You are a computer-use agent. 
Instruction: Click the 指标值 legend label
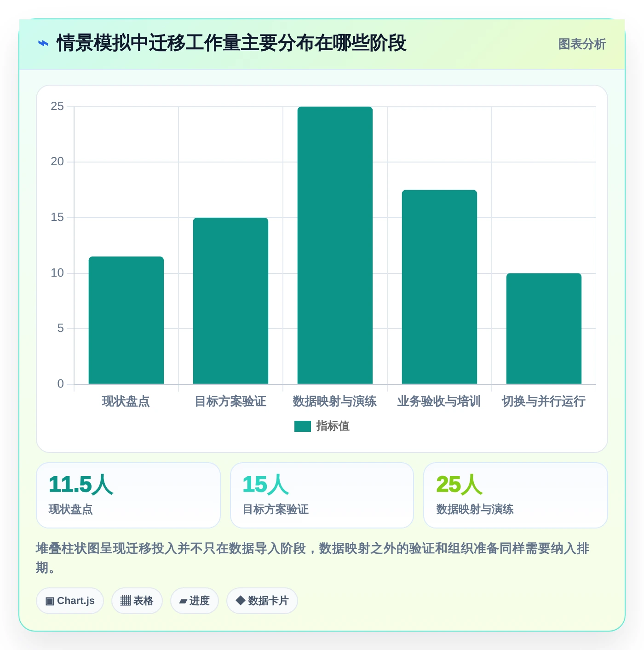(333, 426)
